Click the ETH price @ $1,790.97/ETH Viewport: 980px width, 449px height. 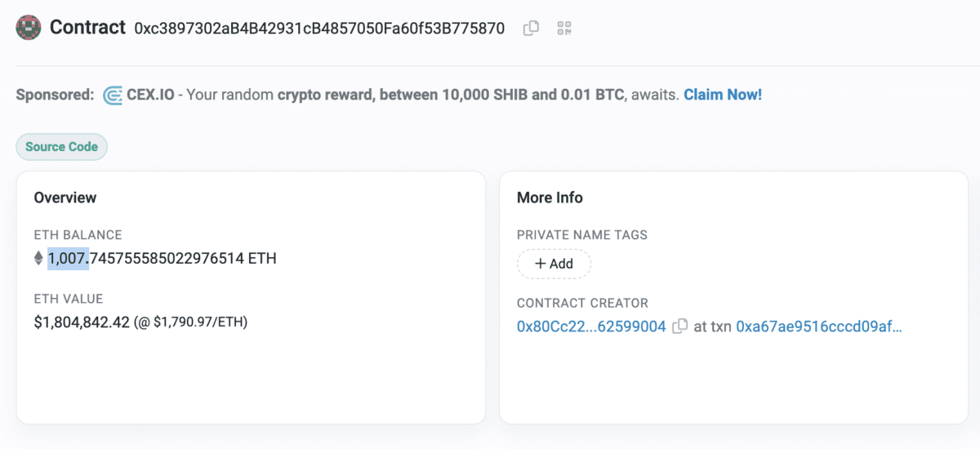[x=191, y=322]
